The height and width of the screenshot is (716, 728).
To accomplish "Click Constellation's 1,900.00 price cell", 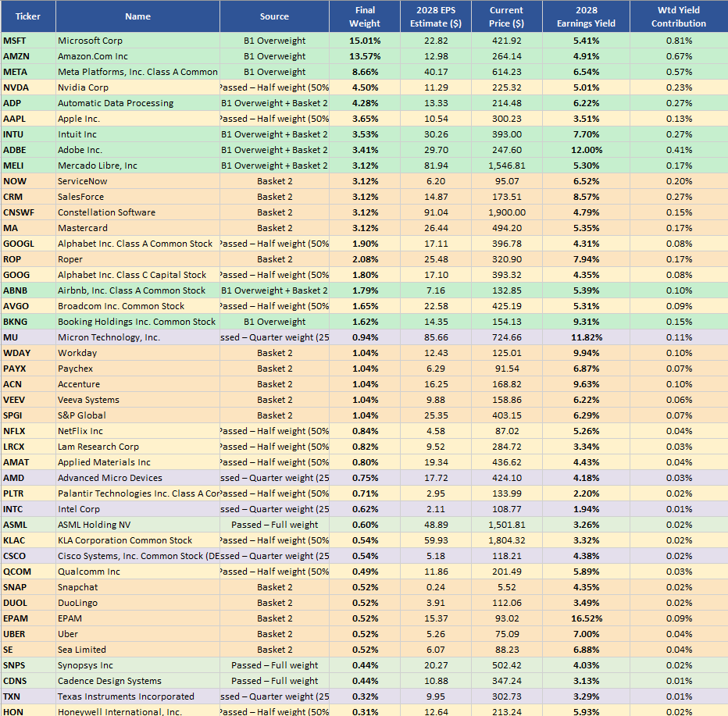I will (x=506, y=212).
